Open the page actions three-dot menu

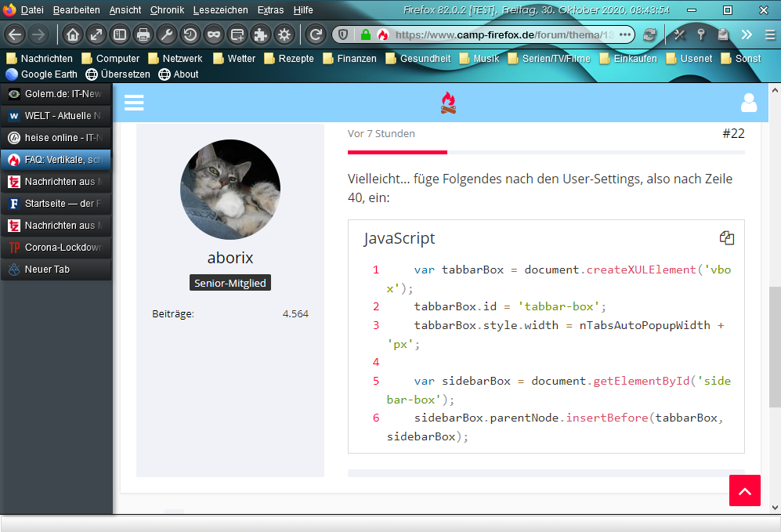(x=624, y=34)
